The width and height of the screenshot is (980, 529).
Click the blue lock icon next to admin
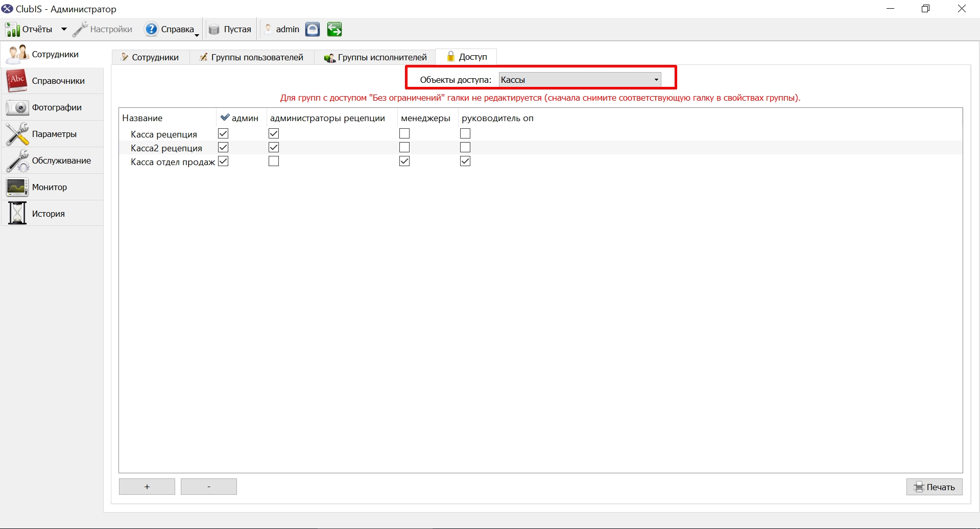[x=313, y=30]
